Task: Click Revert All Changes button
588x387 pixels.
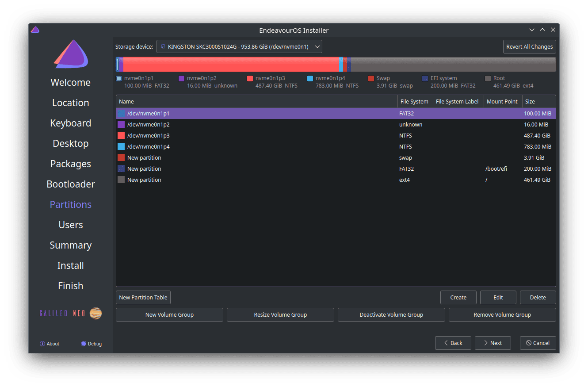Action: coord(529,46)
